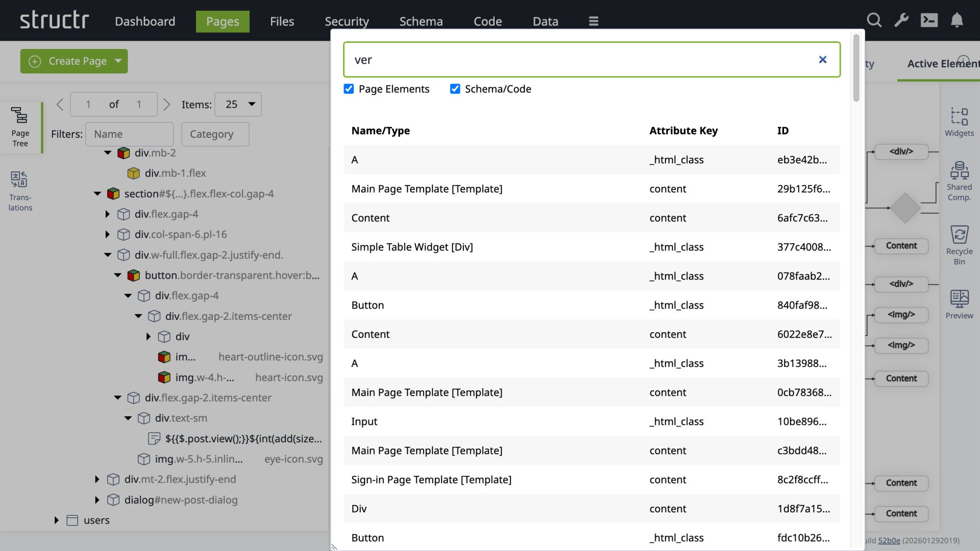The image size is (980, 551).
Task: Switch to the Dashboard tab
Action: (145, 21)
